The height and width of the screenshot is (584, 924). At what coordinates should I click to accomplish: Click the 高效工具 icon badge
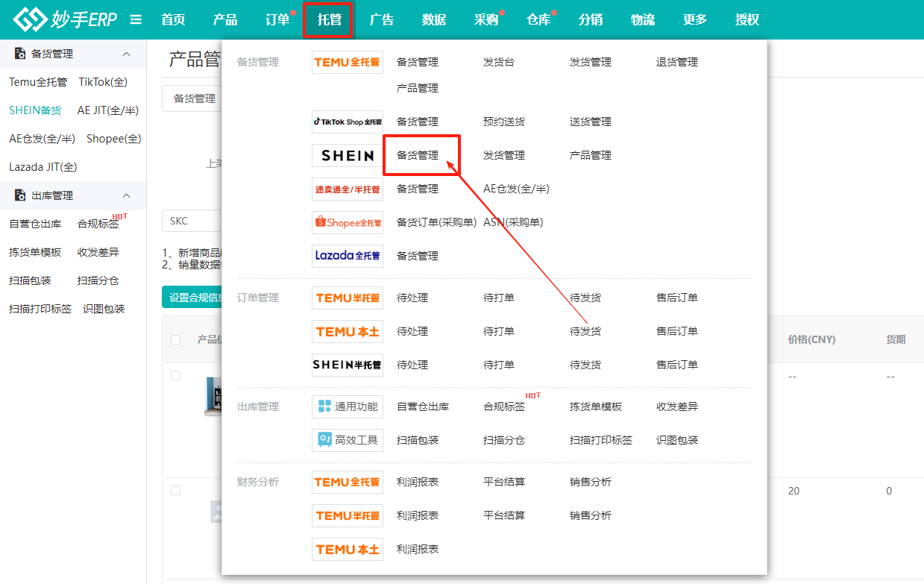point(348,440)
